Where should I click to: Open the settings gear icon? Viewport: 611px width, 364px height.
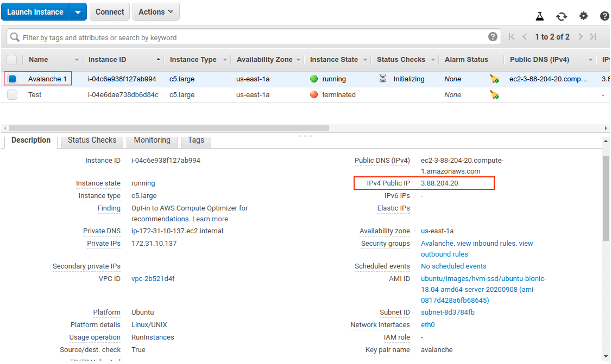583,16
